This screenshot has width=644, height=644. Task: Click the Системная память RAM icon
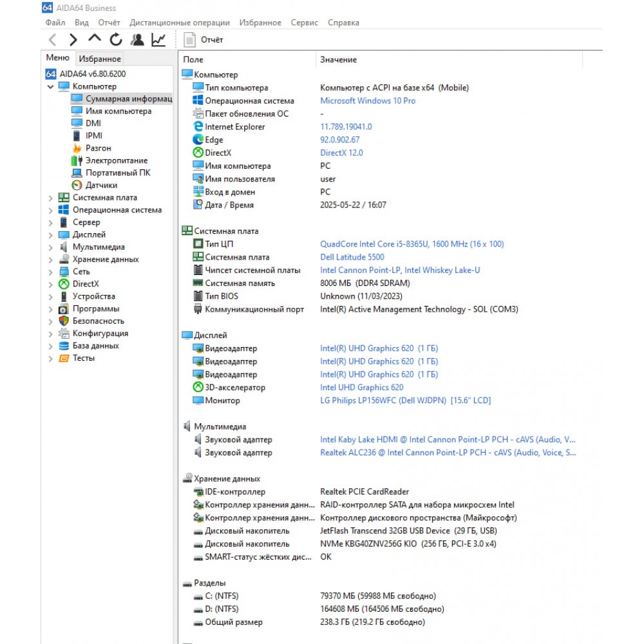198,283
